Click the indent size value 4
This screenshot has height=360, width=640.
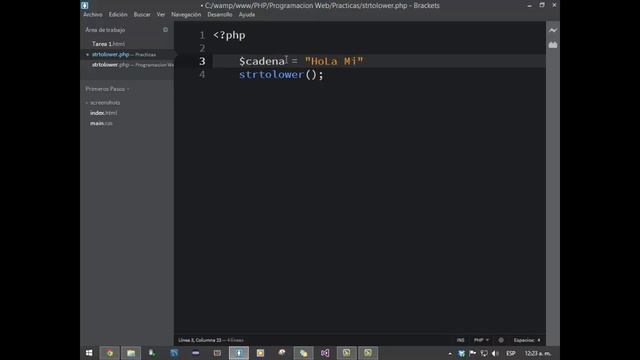click(539, 340)
